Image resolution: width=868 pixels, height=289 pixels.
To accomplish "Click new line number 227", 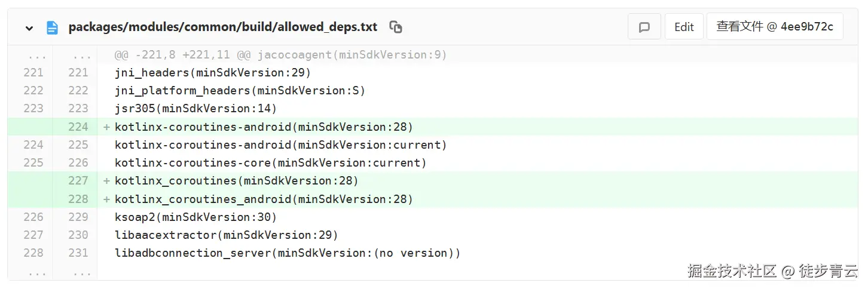I will (x=78, y=180).
